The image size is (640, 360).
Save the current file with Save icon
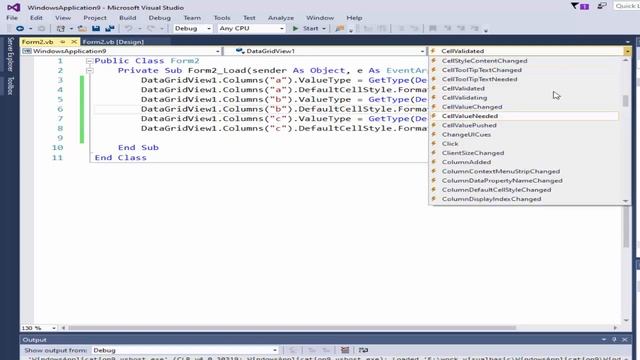click(96, 29)
